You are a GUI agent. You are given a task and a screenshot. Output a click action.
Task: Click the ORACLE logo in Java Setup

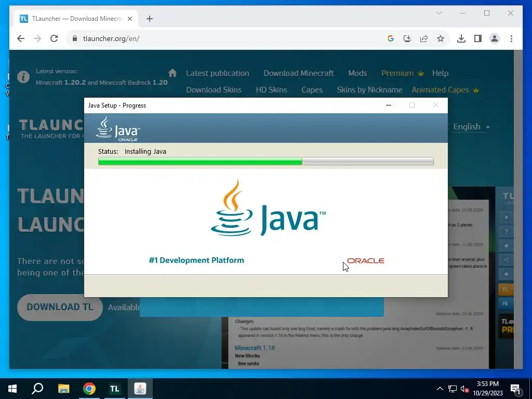365,261
